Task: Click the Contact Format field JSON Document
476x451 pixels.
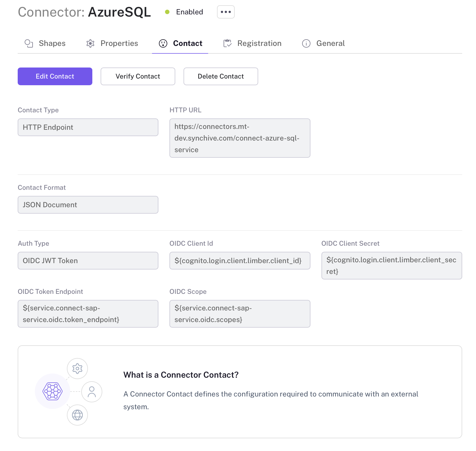Action: click(88, 205)
